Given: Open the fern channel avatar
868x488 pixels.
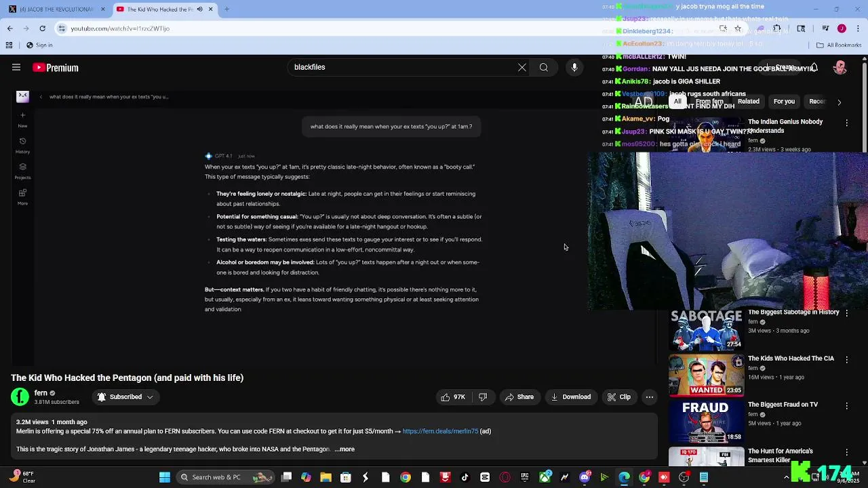Looking at the screenshot, I should pos(20,396).
